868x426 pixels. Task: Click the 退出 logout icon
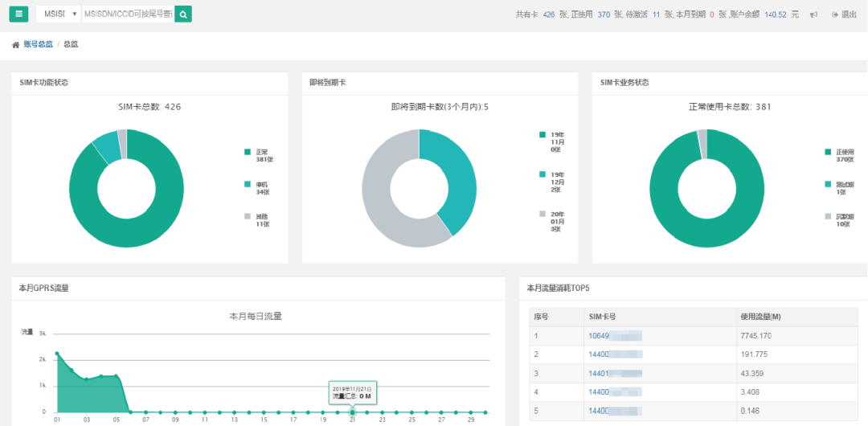tap(834, 14)
